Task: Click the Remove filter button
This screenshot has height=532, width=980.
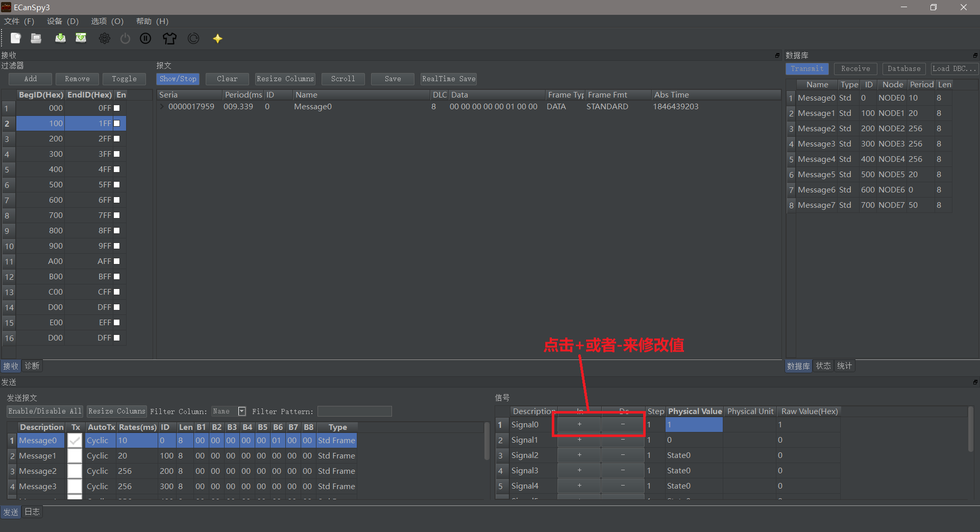Action: pos(77,79)
